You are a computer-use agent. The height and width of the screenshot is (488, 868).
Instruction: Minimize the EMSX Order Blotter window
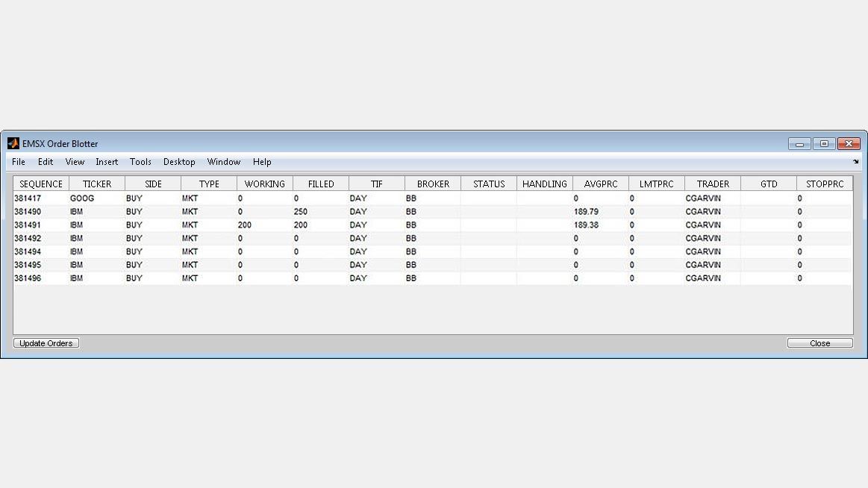799,144
